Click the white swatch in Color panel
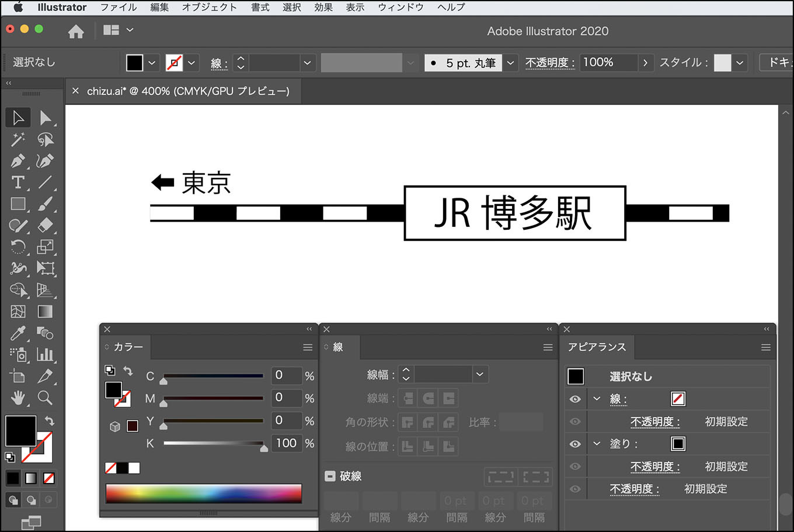 pos(134,468)
